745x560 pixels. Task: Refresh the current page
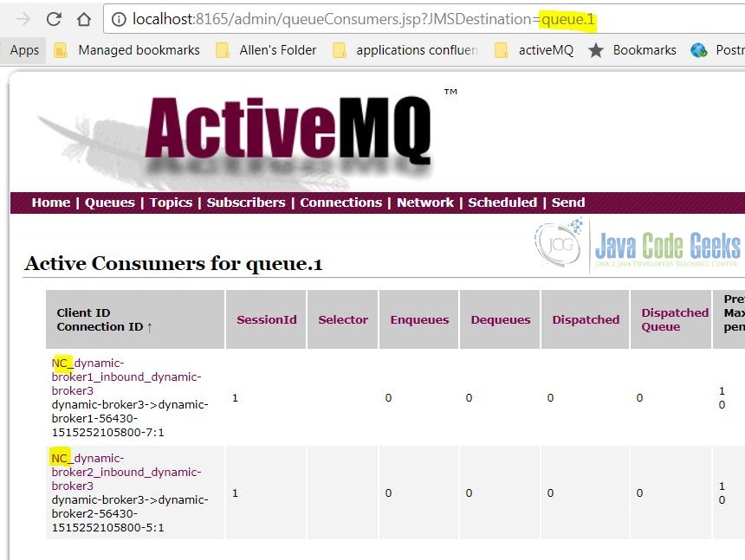click(54, 17)
